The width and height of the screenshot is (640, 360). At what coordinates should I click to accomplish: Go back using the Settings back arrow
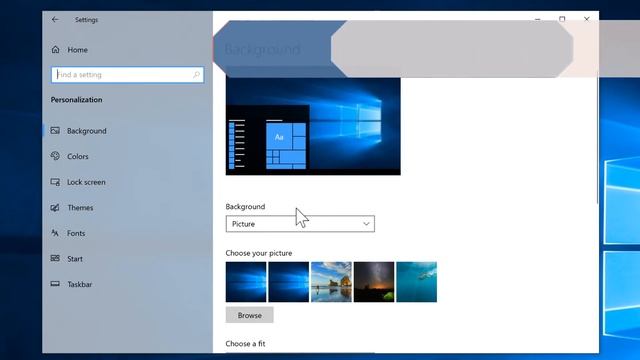point(55,20)
